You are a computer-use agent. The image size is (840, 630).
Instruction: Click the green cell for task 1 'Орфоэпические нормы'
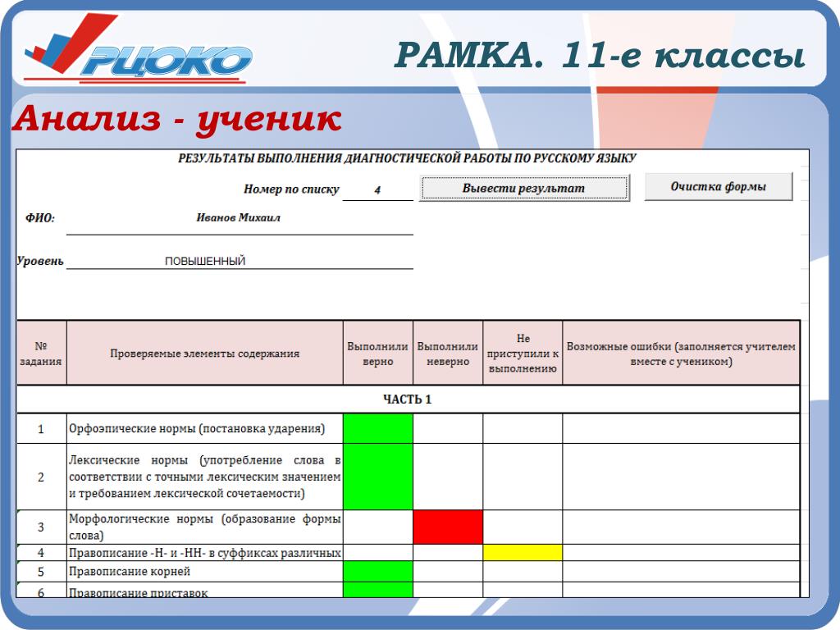(377, 428)
